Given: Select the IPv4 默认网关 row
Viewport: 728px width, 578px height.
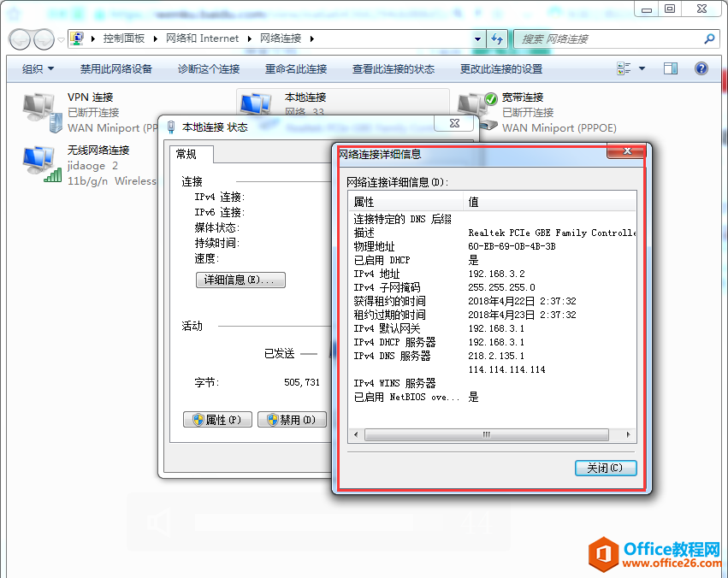Looking at the screenshot, I should (492, 328).
